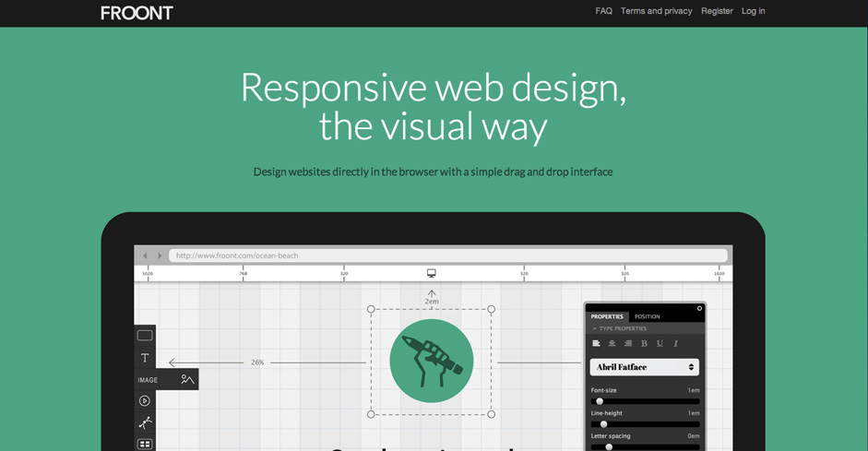The height and width of the screenshot is (451, 868).
Task: Switch to the Properties tab
Action: pyautogui.click(x=607, y=316)
